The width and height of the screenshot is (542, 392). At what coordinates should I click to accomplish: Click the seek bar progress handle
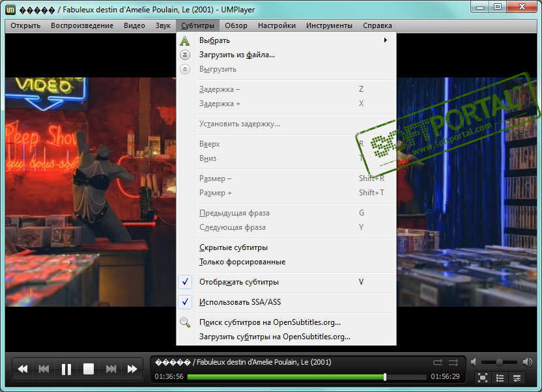[x=385, y=377]
